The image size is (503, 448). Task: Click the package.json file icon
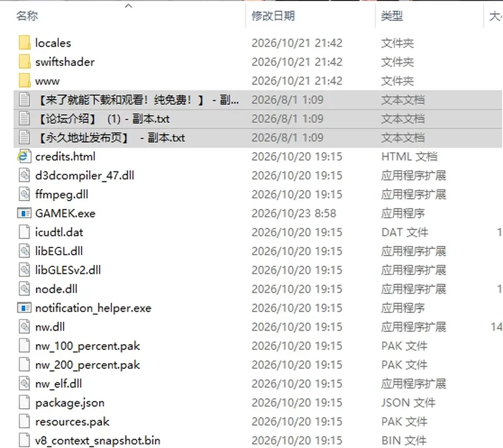(x=25, y=402)
